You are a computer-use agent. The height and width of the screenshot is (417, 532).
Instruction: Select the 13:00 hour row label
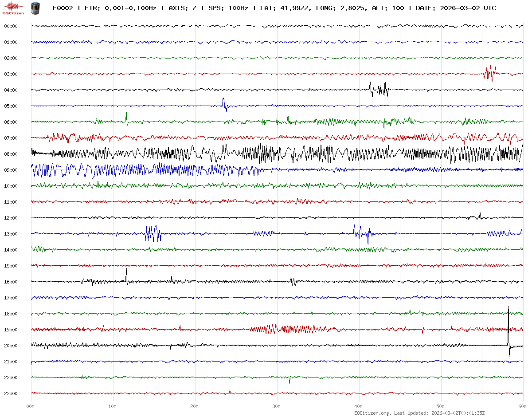tap(11, 234)
